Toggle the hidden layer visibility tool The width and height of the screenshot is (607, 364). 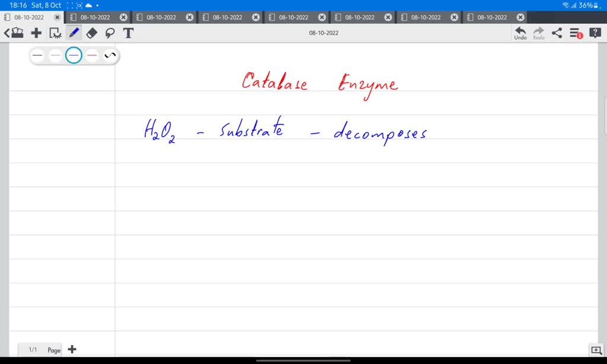click(55, 34)
